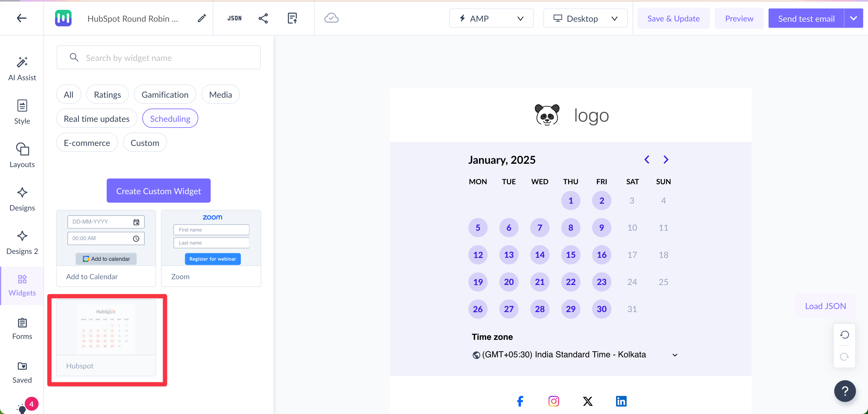Click Create Custom Widget button

coord(158,191)
